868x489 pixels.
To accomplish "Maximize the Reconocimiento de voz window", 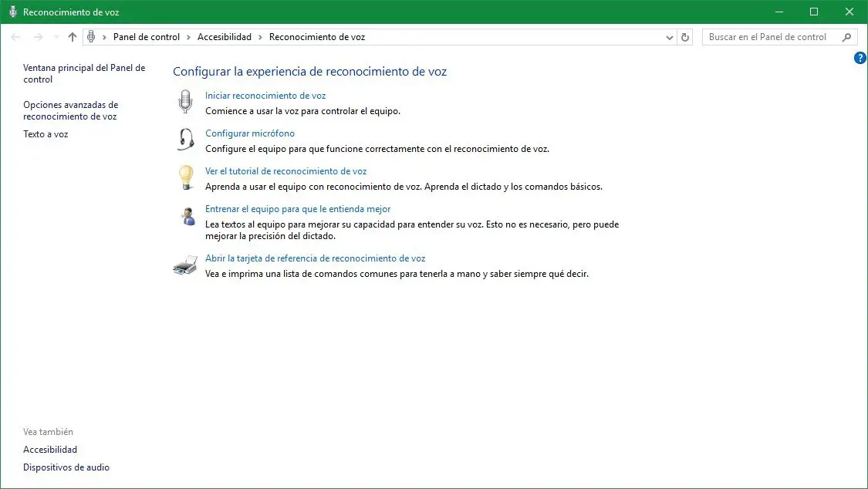I will pyautogui.click(x=814, y=12).
